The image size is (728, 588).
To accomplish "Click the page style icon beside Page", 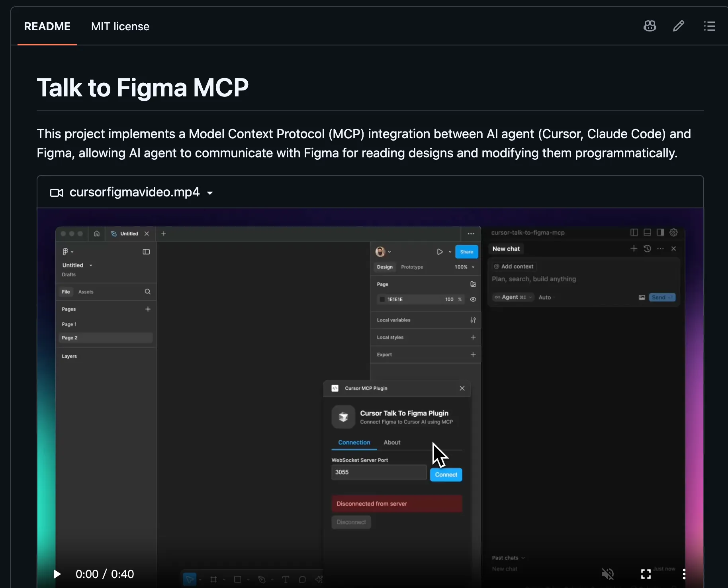I will pyautogui.click(x=473, y=284).
